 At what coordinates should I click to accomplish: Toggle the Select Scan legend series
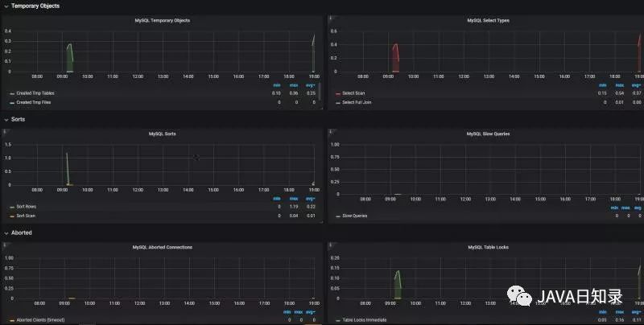pyautogui.click(x=353, y=93)
